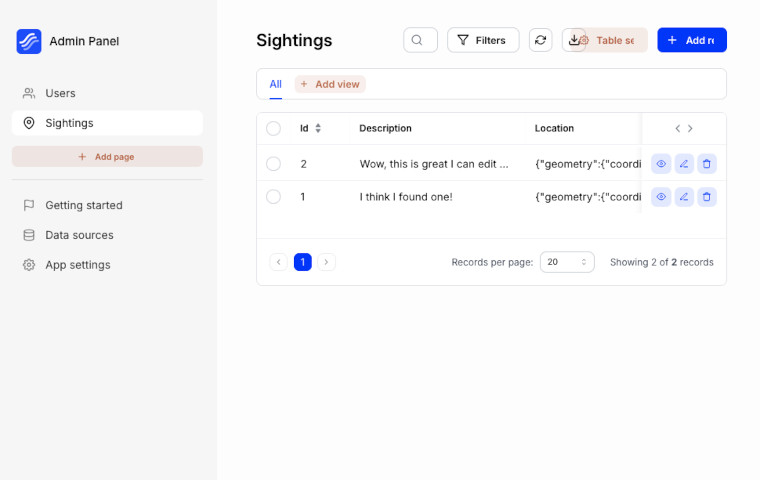The height and width of the screenshot is (480, 760).
Task: Open the Users page in the sidebar
Action: pos(60,93)
